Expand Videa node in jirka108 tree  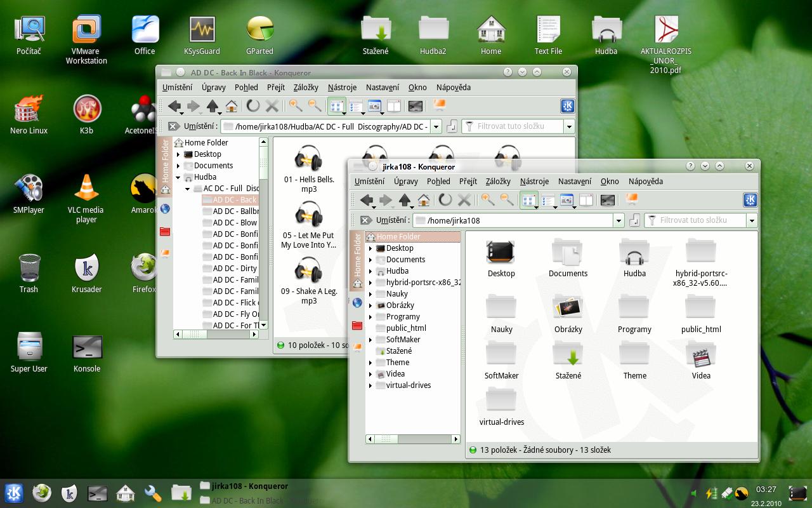(x=370, y=374)
